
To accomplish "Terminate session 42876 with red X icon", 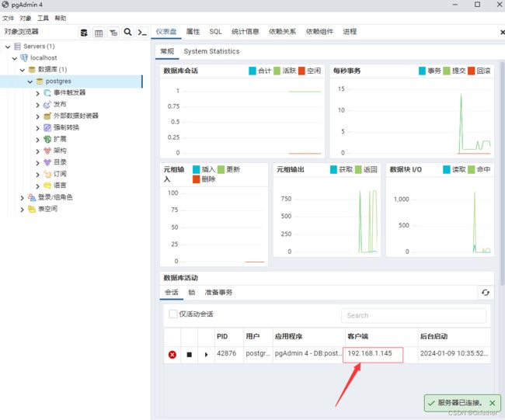I will [x=172, y=354].
